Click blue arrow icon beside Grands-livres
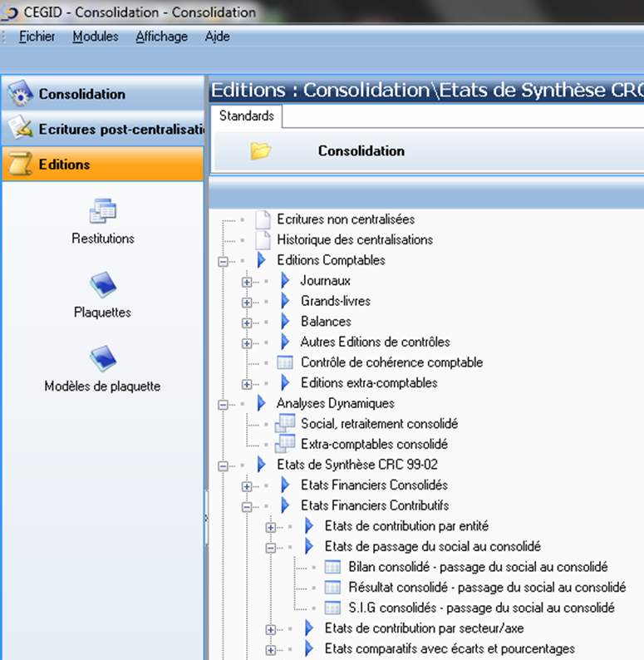 tap(285, 301)
